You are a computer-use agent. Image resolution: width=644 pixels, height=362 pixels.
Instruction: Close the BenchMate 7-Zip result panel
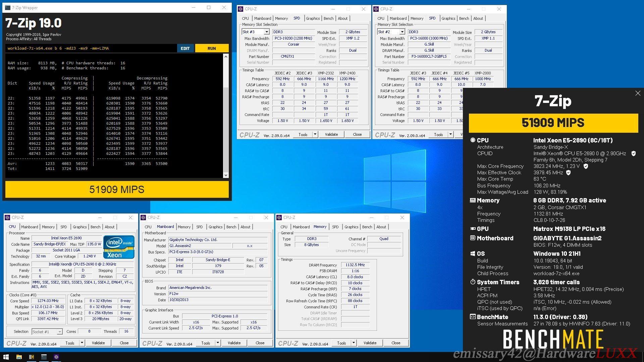(638, 94)
